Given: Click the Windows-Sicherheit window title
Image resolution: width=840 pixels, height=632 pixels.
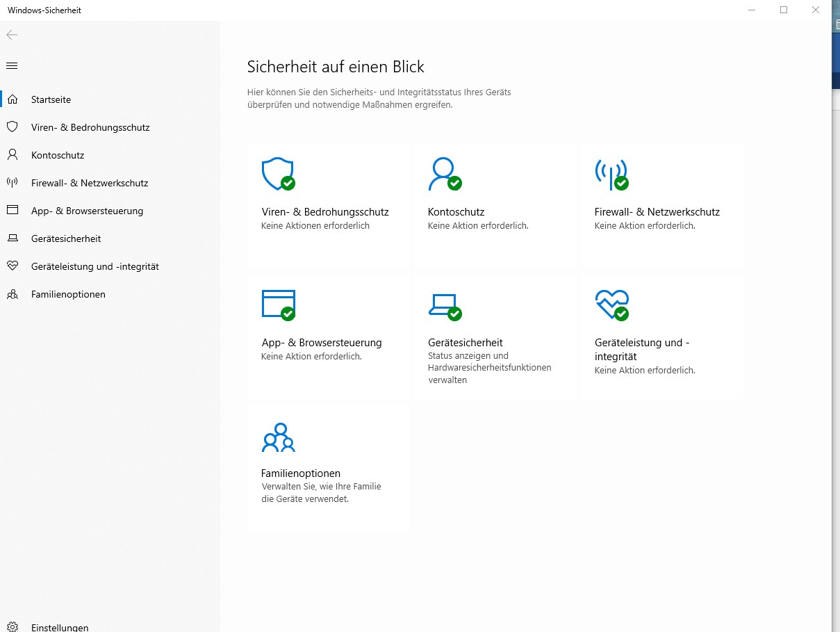Looking at the screenshot, I should pos(44,10).
